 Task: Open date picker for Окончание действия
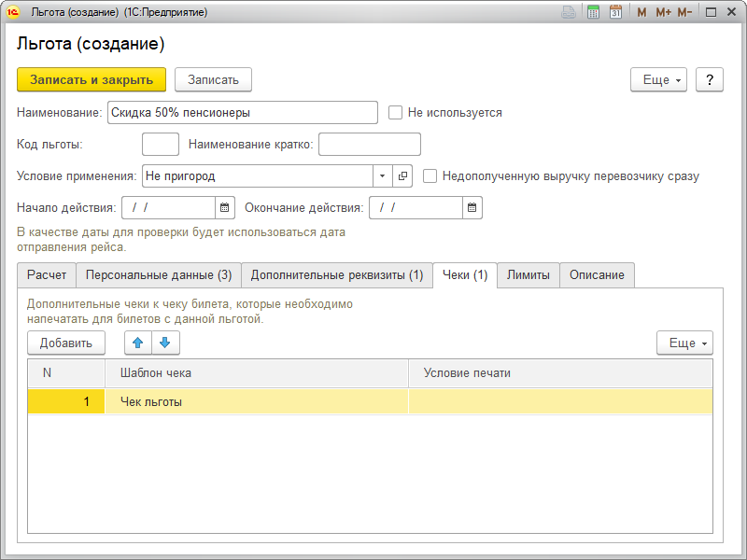(472, 207)
